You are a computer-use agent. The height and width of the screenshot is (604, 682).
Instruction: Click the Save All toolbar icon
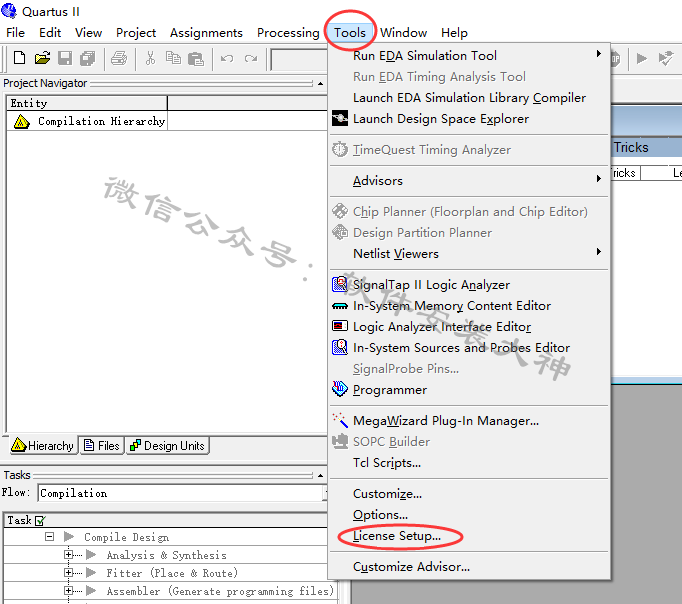click(x=88, y=58)
